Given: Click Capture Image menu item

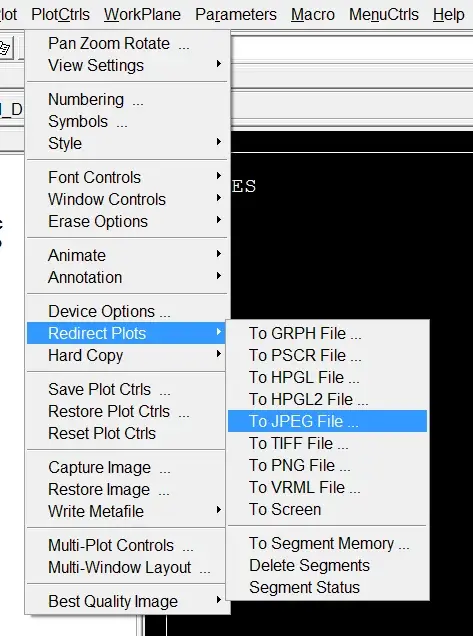Looking at the screenshot, I should click(127, 467).
